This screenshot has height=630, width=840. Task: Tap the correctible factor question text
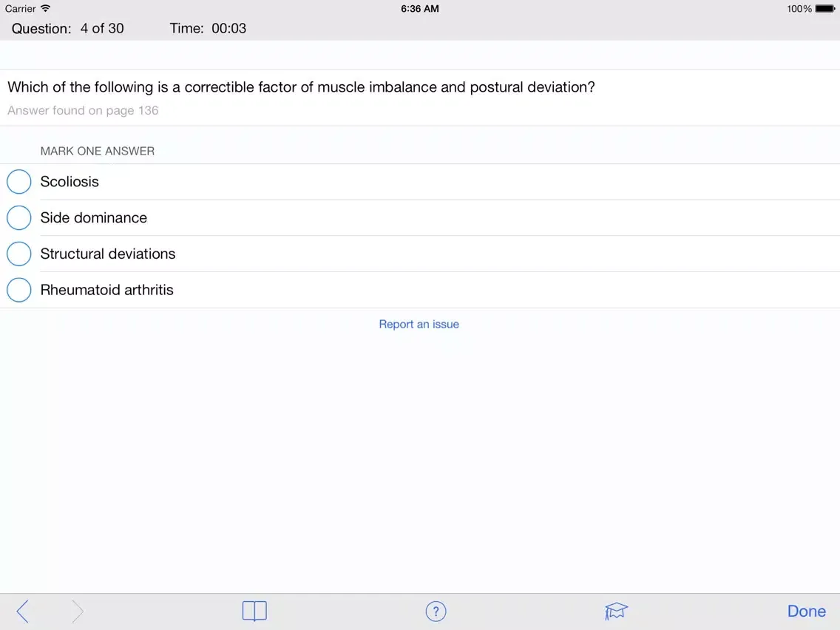[301, 87]
